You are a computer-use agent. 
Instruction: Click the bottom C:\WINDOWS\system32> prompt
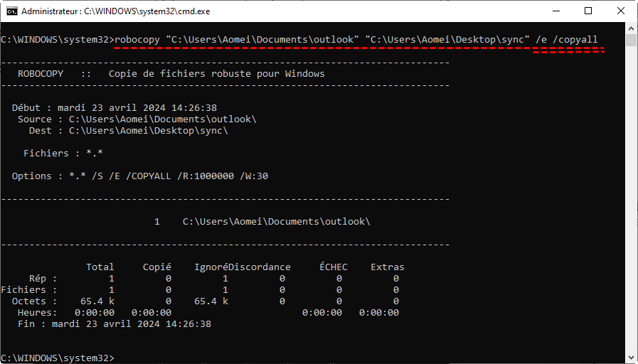coord(57,357)
